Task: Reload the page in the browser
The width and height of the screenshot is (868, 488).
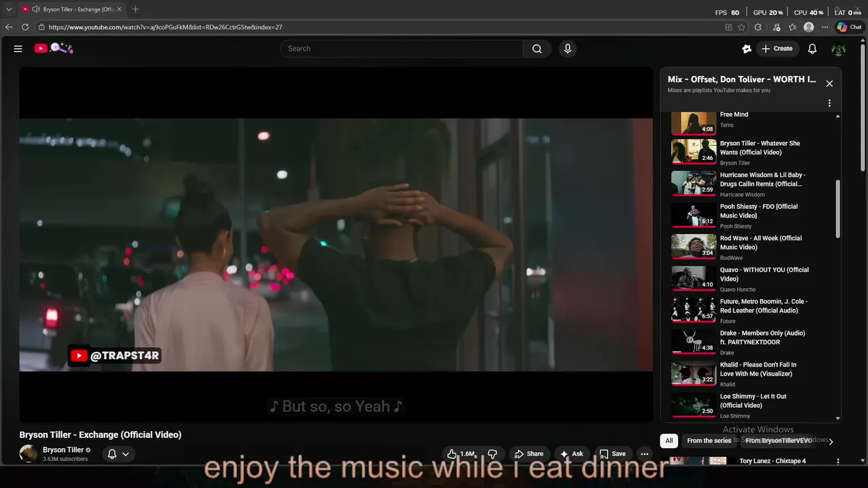Action: tap(25, 27)
